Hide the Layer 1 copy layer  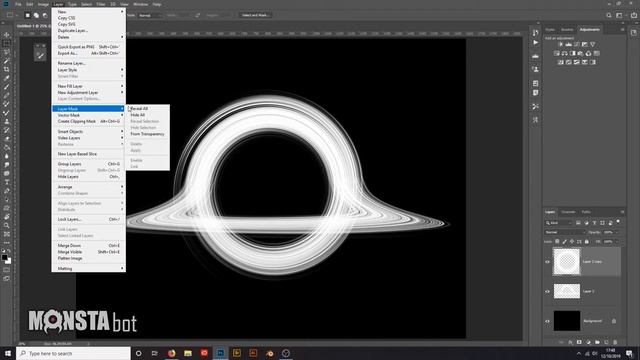point(547,262)
